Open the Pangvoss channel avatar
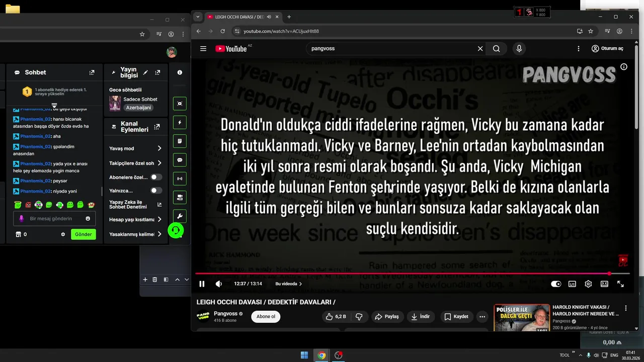The image size is (644, 362). [x=203, y=317]
